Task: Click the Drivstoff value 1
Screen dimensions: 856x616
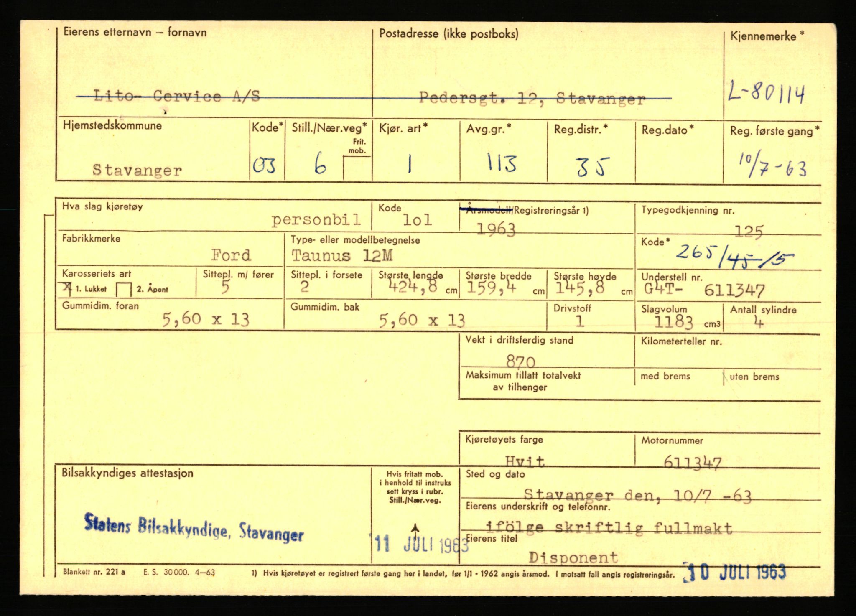Action: pyautogui.click(x=579, y=321)
